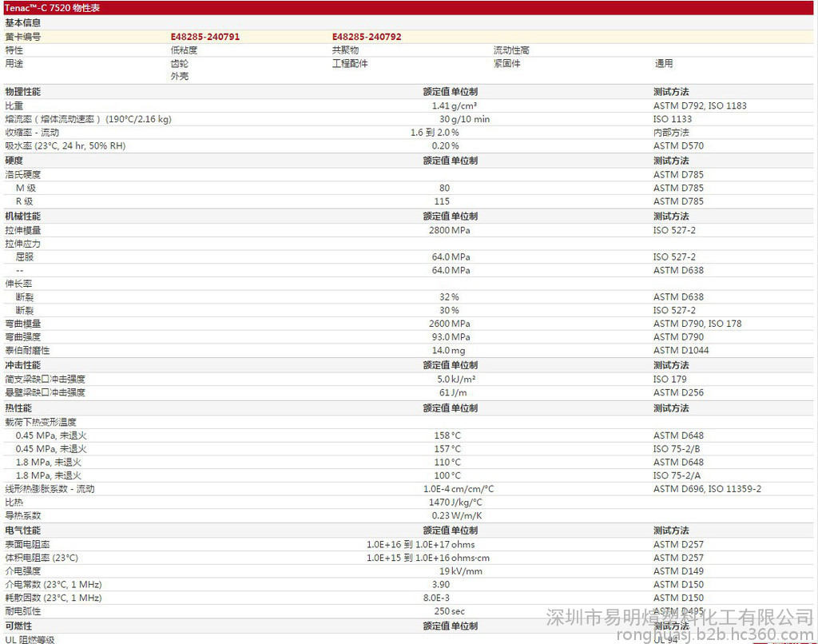
Task: Click the Tenac™-C 7520 物性表 title bar
Action: tap(53, 8)
